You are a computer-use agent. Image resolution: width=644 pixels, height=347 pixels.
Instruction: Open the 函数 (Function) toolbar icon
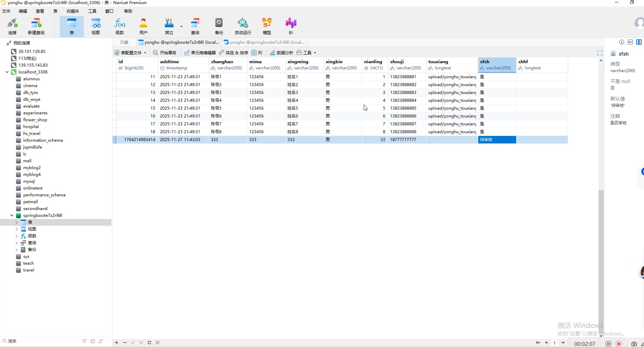120,27
